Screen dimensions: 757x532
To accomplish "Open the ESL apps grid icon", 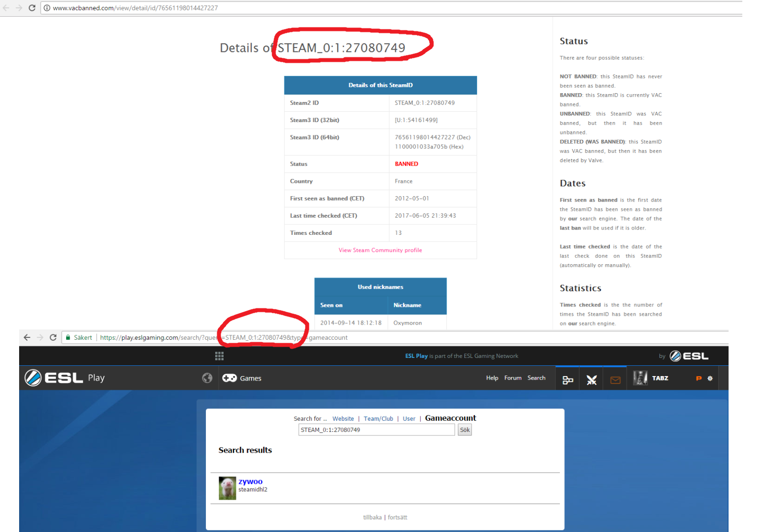I will (219, 356).
